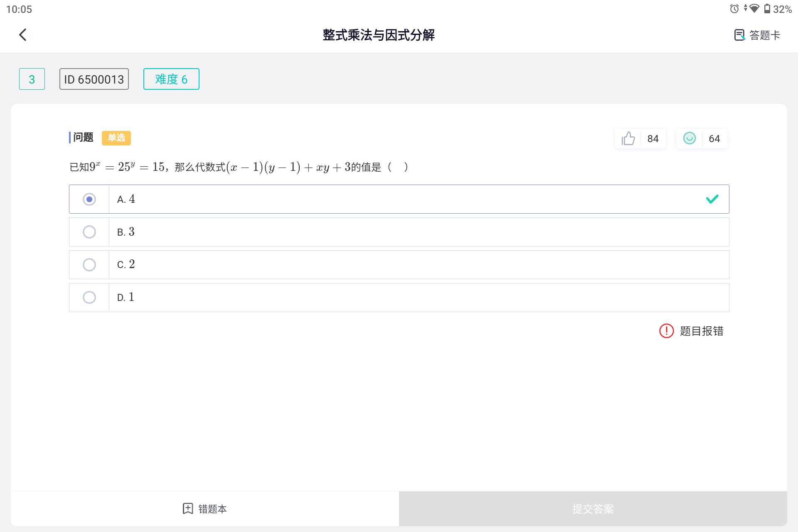Select radio button for option B
798x532 pixels.
[x=89, y=232]
